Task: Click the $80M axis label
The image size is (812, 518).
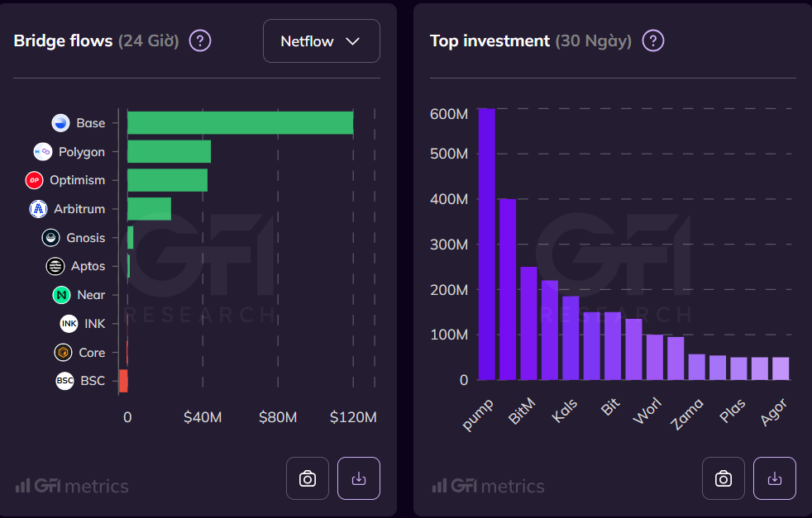Action: 278,417
